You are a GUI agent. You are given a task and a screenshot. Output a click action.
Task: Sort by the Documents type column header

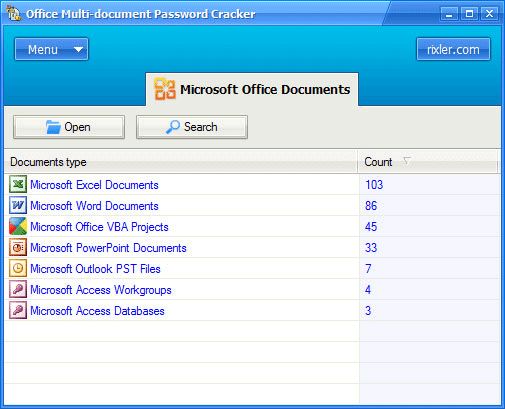coord(181,162)
